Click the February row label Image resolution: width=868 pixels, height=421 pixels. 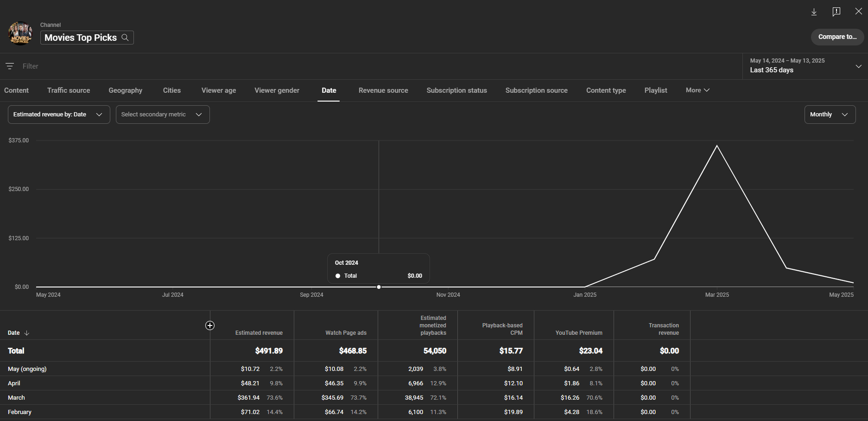[x=19, y=412]
